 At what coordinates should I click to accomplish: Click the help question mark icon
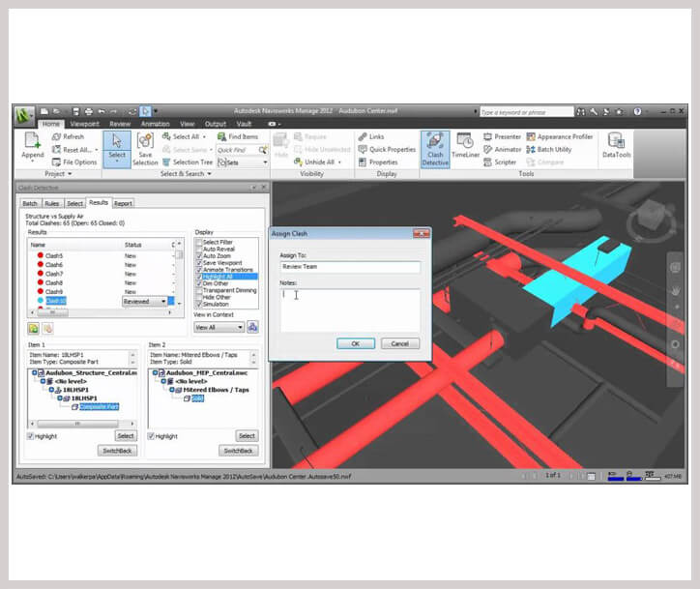[x=637, y=111]
